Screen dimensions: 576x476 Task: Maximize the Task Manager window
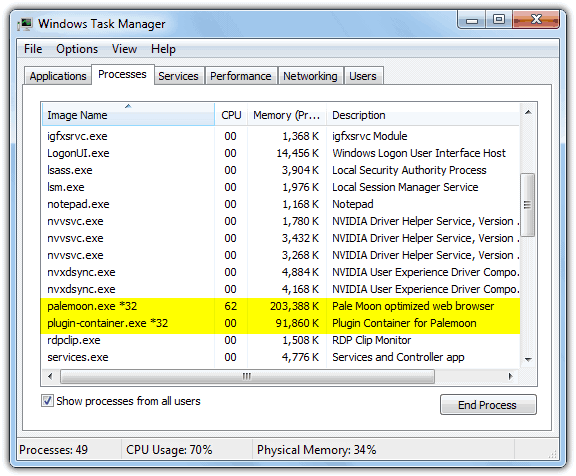coord(499,19)
